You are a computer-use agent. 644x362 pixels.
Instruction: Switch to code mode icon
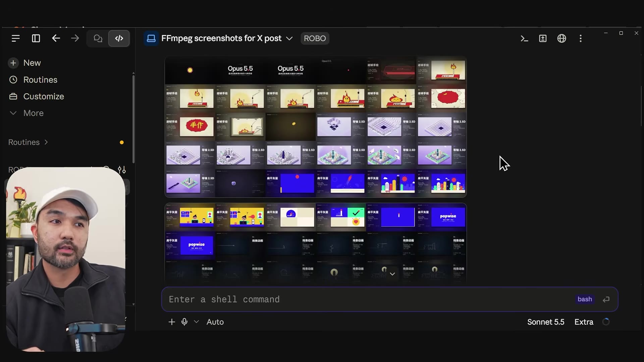click(119, 39)
